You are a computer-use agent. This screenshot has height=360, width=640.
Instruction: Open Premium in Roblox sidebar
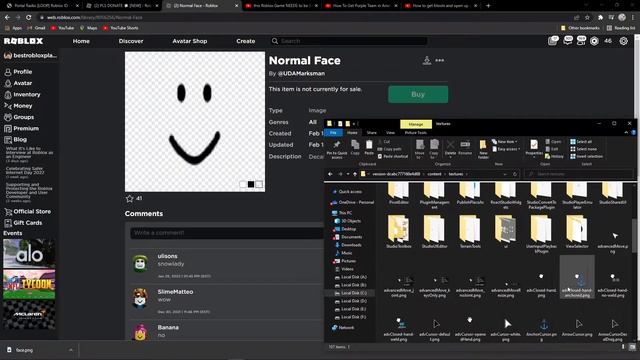21,128
